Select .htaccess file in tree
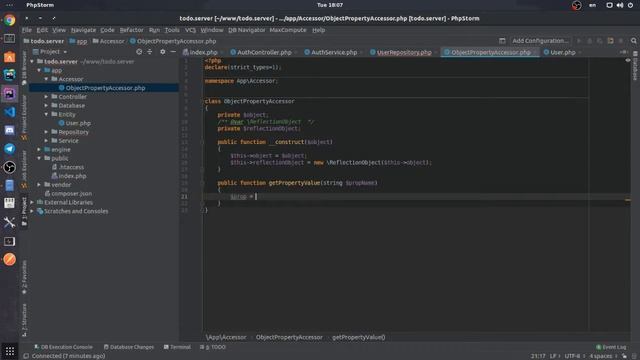 coord(71,167)
